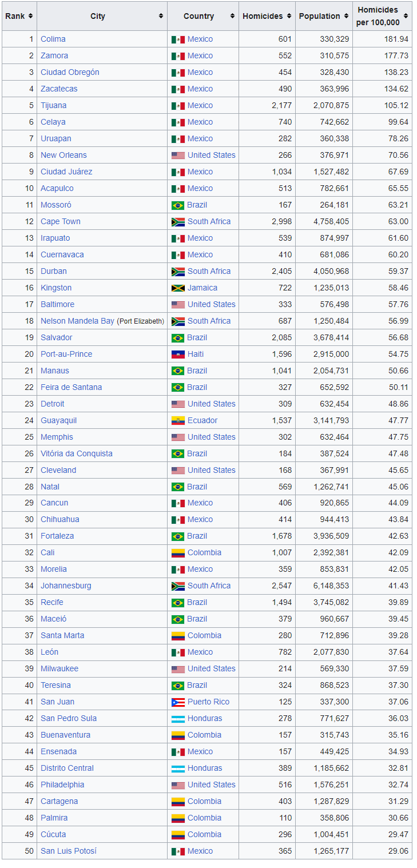Click the Brazil flag in Mossoró row
Viewport: 417px width, 868px height.
(x=178, y=205)
